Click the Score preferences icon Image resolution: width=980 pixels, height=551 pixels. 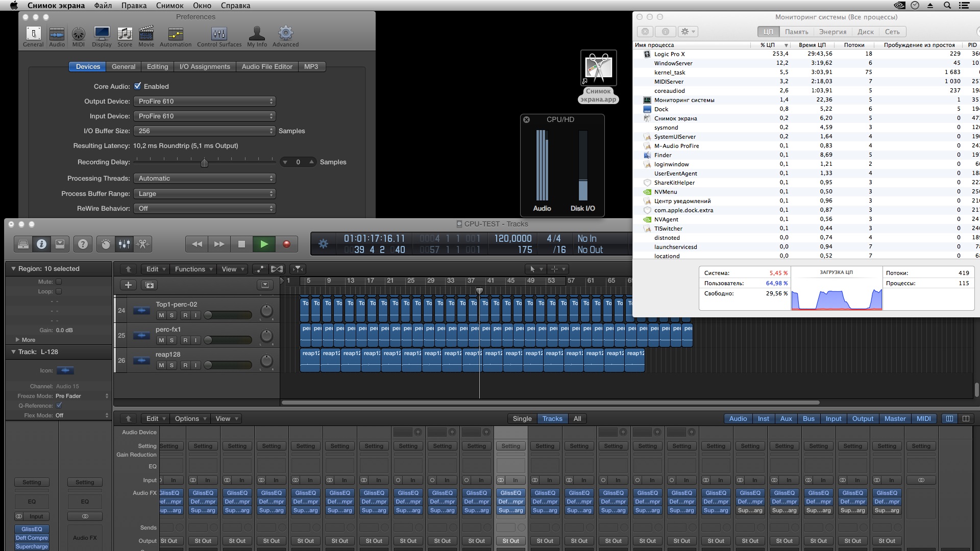tap(125, 35)
